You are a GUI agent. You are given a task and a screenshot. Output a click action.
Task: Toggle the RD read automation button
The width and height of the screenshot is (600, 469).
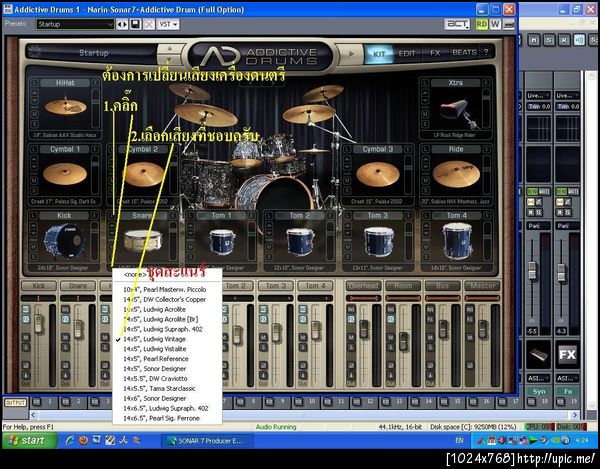482,24
